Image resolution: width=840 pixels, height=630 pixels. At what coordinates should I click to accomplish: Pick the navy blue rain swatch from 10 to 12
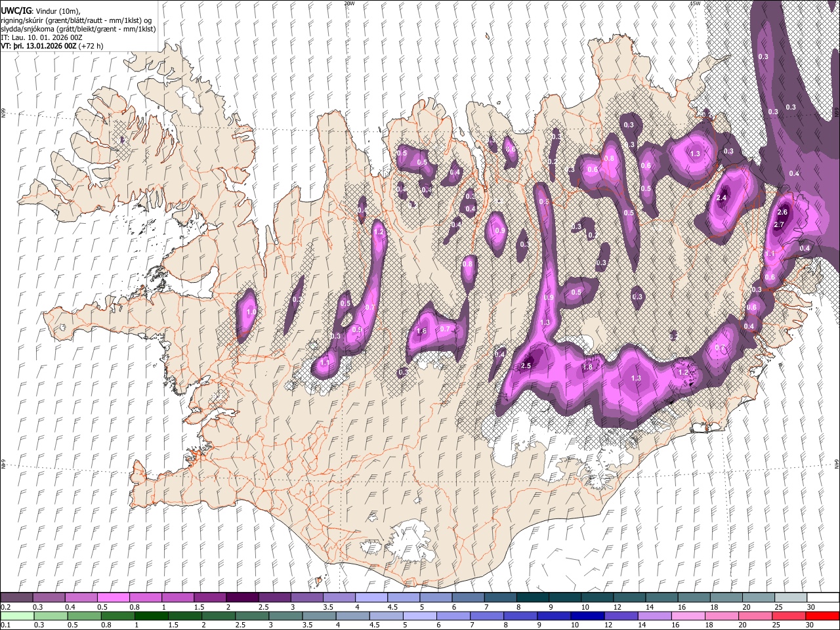click(588, 616)
